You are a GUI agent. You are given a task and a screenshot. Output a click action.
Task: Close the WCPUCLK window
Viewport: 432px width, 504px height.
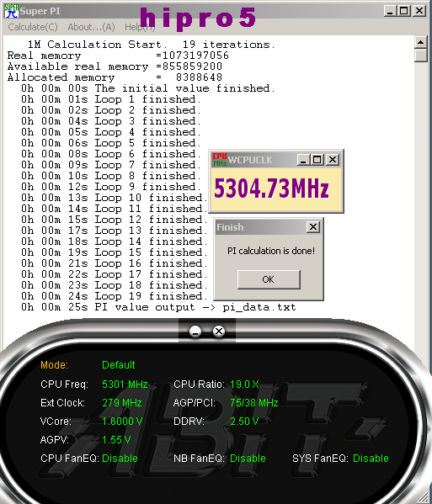[333, 159]
